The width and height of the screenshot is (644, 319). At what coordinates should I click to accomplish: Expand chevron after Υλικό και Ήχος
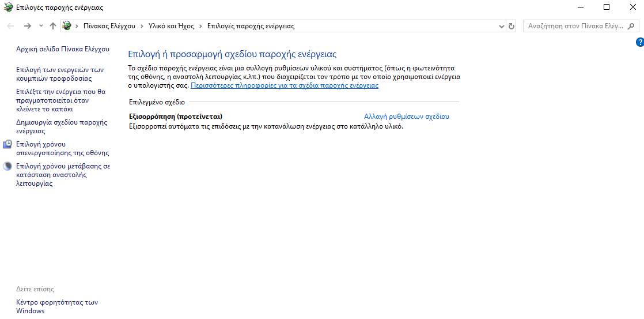point(201,26)
